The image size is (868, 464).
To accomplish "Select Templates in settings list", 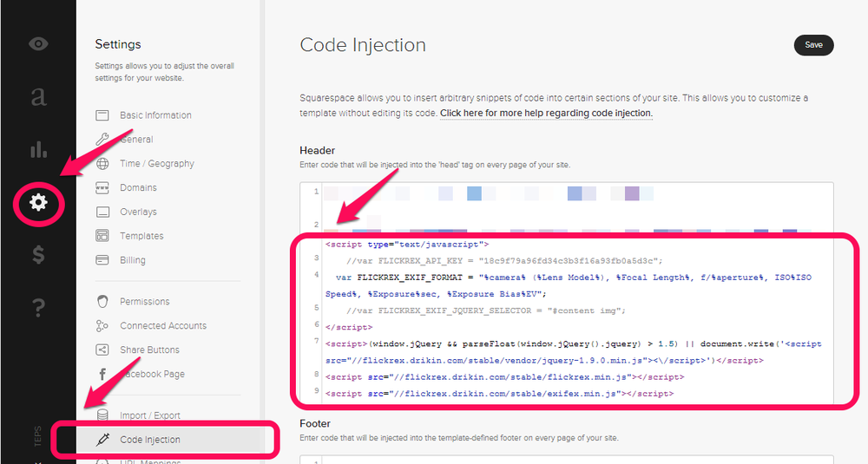I will click(x=141, y=236).
